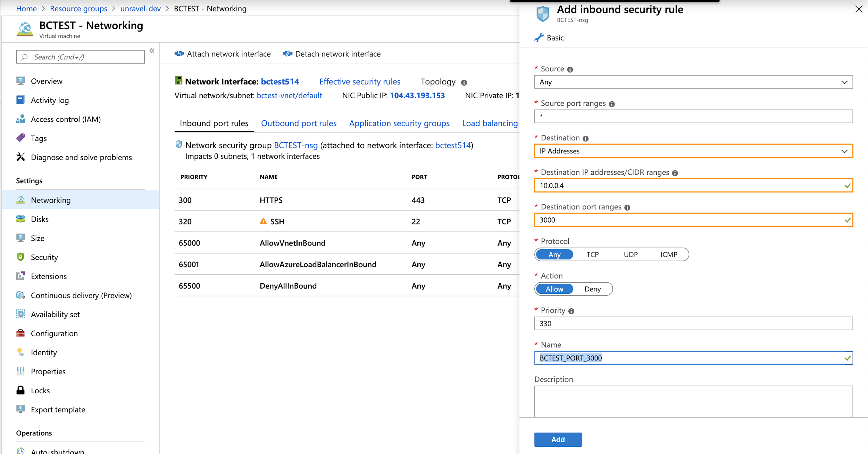Open the Destination IP Addresses dropdown

[x=693, y=151]
